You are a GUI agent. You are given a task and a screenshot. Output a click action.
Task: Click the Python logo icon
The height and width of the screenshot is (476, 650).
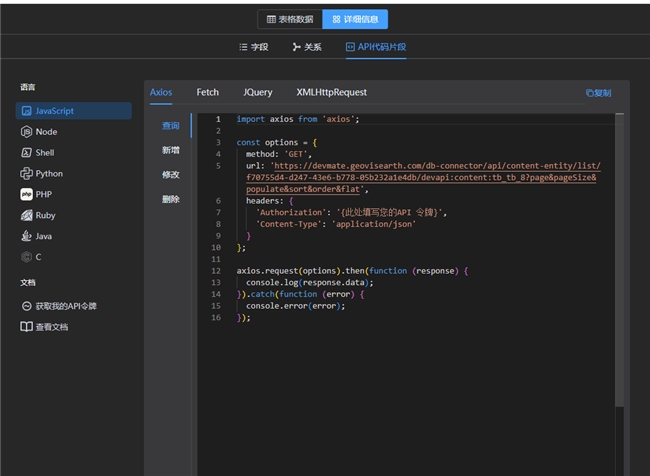[27, 173]
